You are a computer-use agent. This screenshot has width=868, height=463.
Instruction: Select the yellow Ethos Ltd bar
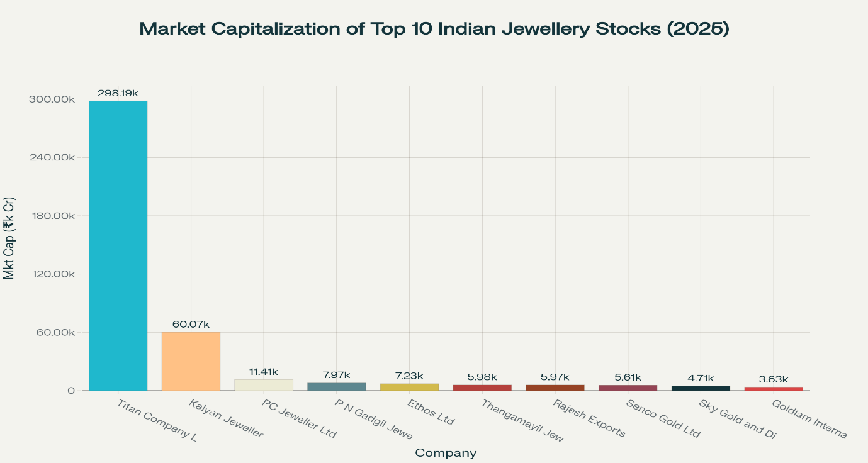(x=409, y=387)
